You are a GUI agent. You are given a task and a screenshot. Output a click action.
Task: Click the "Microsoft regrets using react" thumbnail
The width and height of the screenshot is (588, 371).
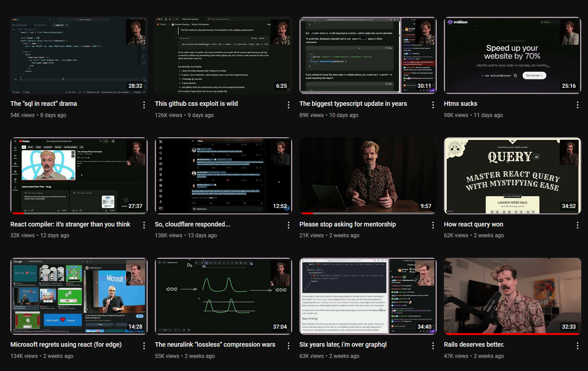[79, 296]
